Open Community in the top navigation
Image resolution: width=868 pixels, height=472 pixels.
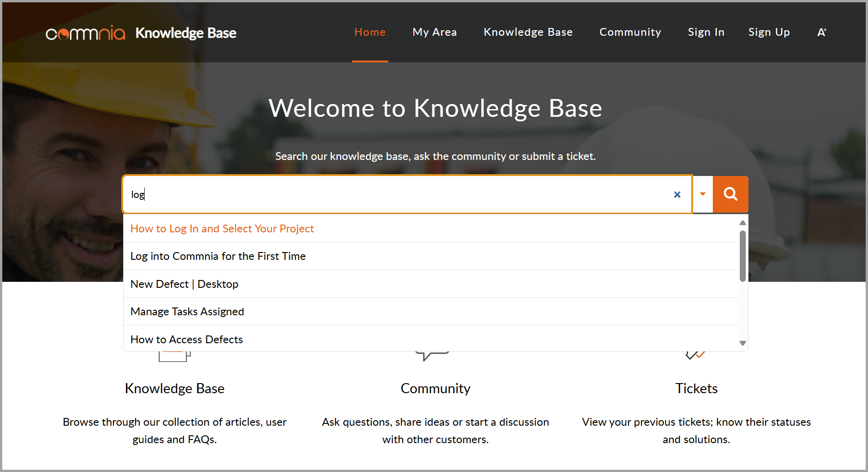[630, 32]
